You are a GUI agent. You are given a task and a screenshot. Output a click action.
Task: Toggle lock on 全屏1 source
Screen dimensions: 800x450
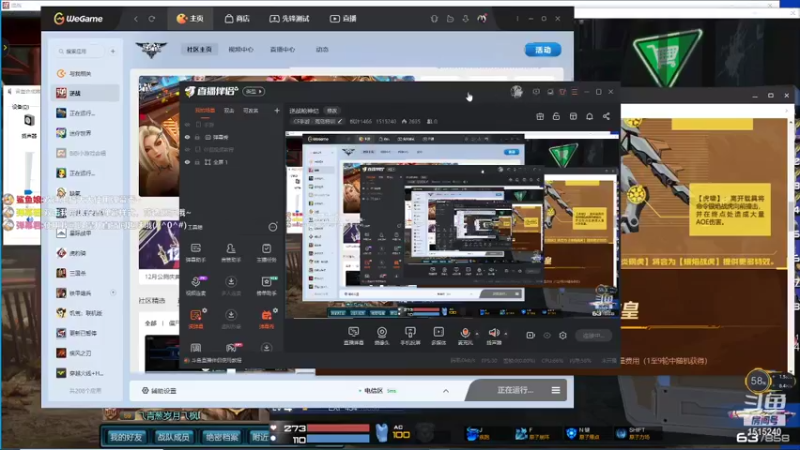197,162
